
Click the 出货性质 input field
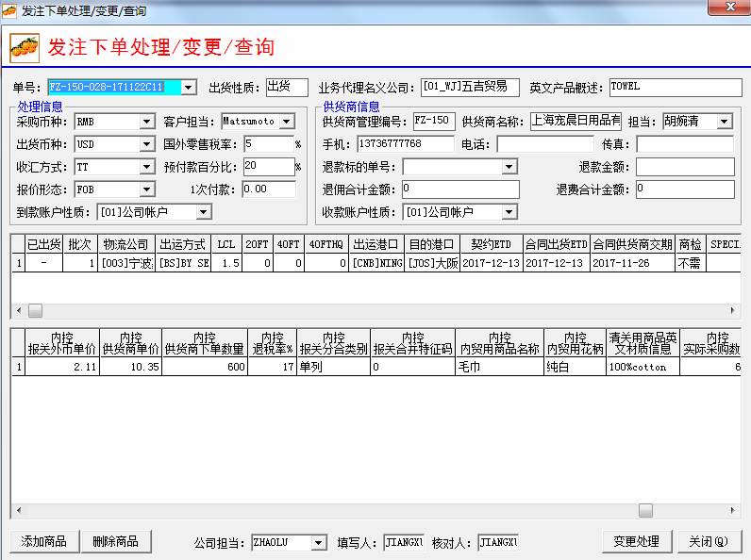pos(287,88)
